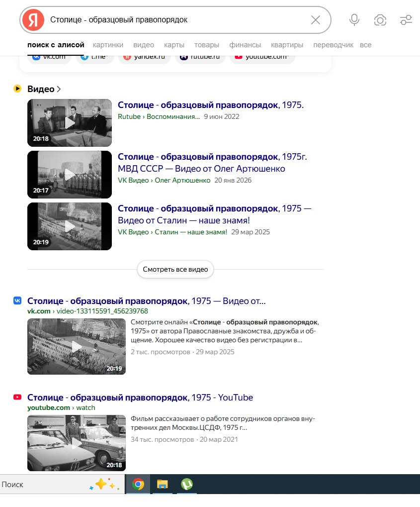Filter results by rutube.ru chip
Screen dimensions: 420x507
[200, 57]
